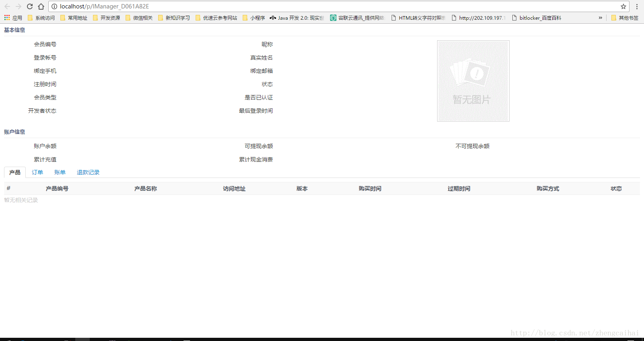Open the 应用 apps shortcut
This screenshot has width=644, height=341.
tap(13, 18)
